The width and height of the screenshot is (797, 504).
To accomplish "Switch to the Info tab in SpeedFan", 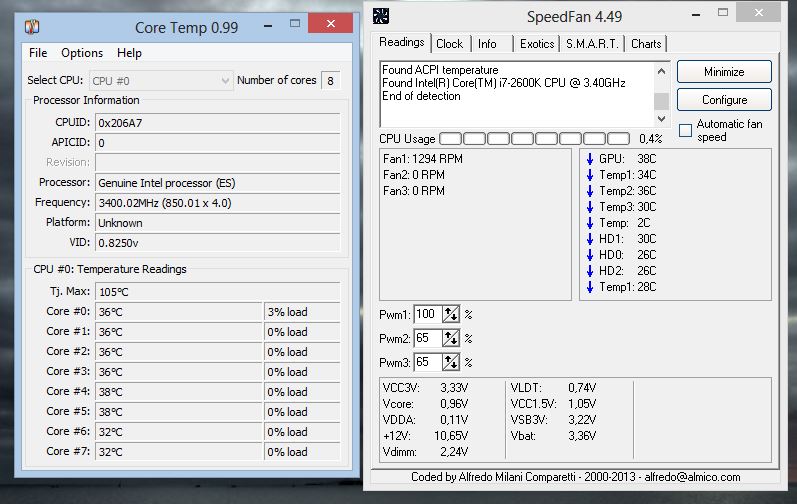I will click(487, 44).
